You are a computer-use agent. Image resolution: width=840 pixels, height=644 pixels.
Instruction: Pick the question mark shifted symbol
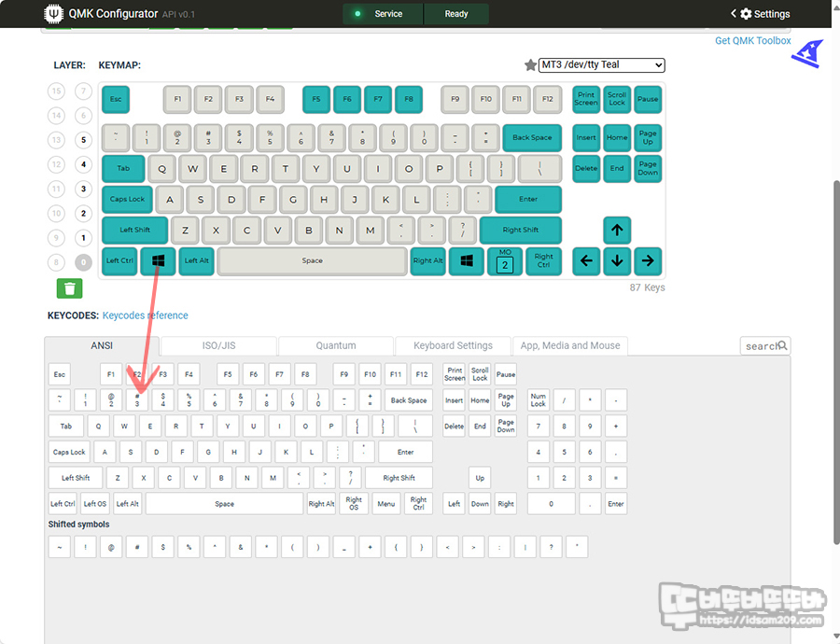coord(551,547)
